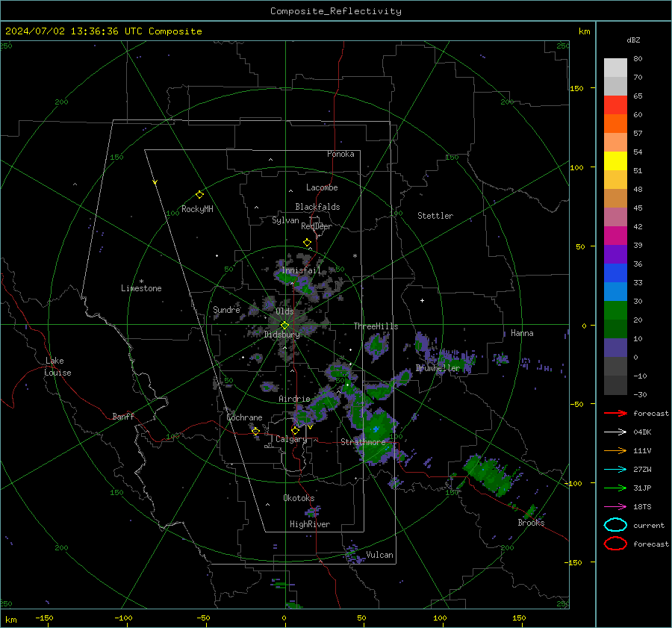
Task: Click the Composite_Reflectivity title
Action: pos(336,11)
